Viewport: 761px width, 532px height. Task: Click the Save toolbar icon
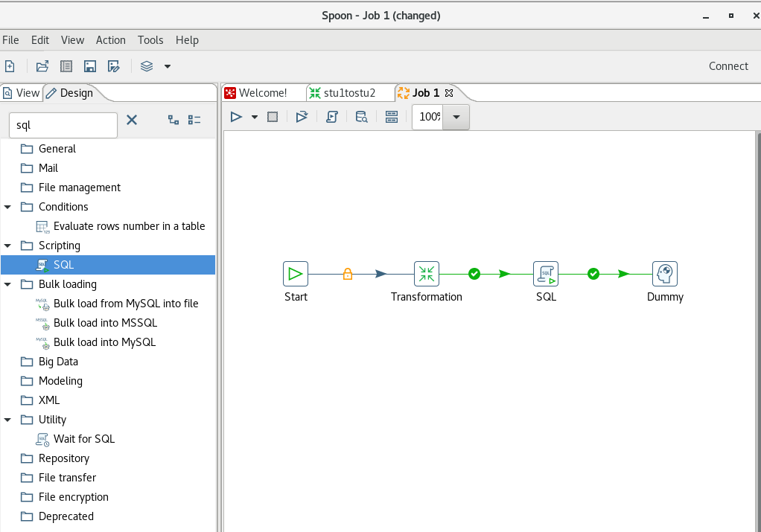[x=90, y=66]
